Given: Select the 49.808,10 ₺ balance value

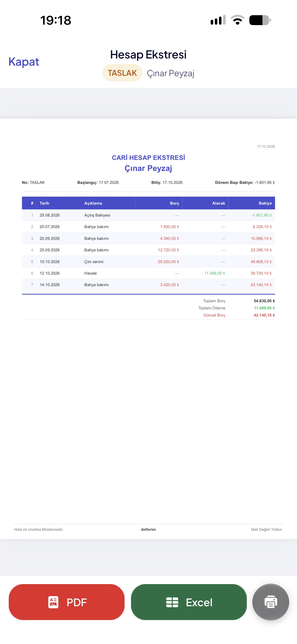Looking at the screenshot, I should coord(261,261).
